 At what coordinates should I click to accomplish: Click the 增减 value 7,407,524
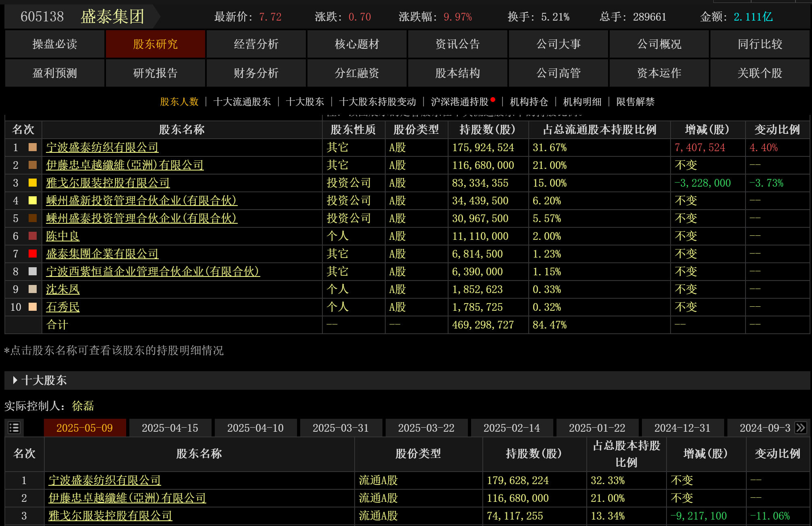pos(700,148)
